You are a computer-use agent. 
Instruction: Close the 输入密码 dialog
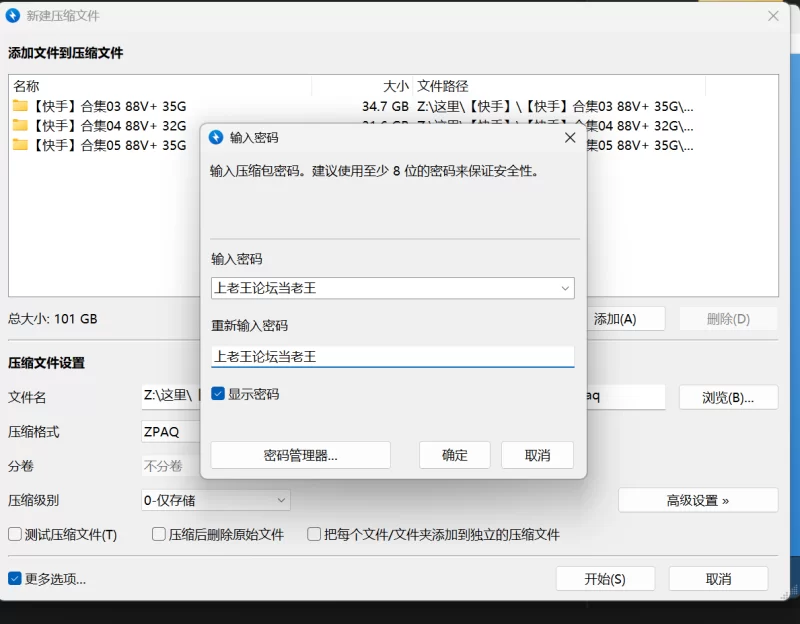[570, 137]
